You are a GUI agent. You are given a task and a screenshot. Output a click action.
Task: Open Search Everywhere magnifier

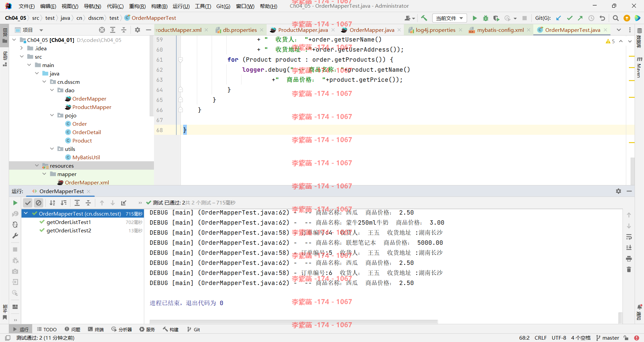coord(615,18)
